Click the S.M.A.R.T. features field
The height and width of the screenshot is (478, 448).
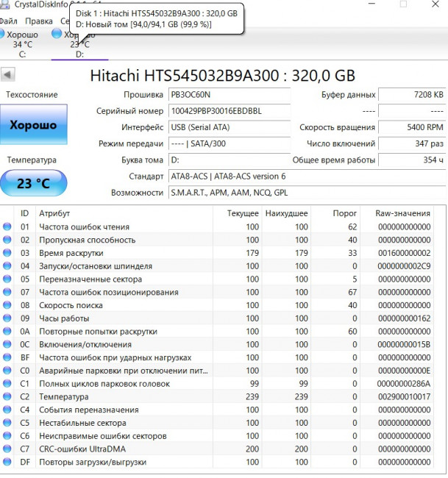tap(307, 193)
